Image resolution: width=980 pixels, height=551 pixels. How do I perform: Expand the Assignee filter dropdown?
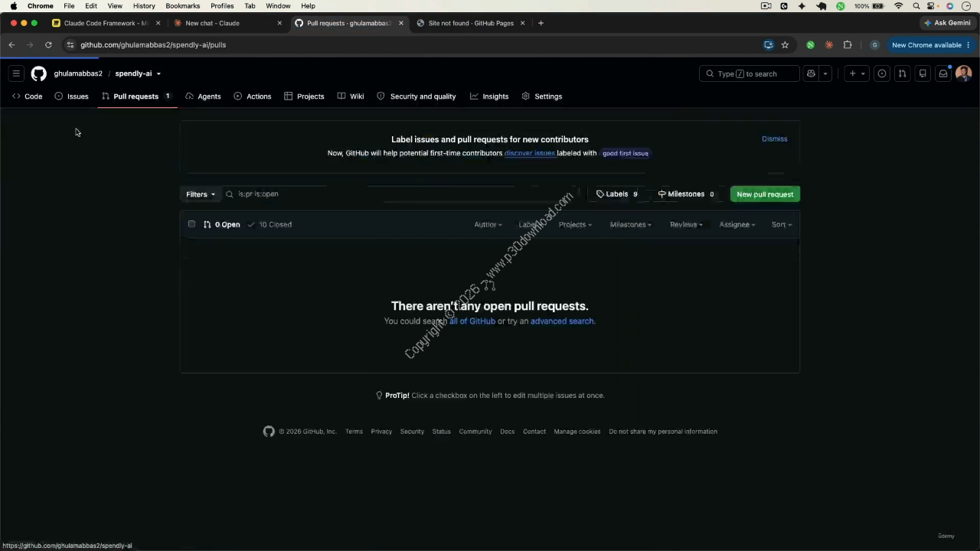[737, 225]
